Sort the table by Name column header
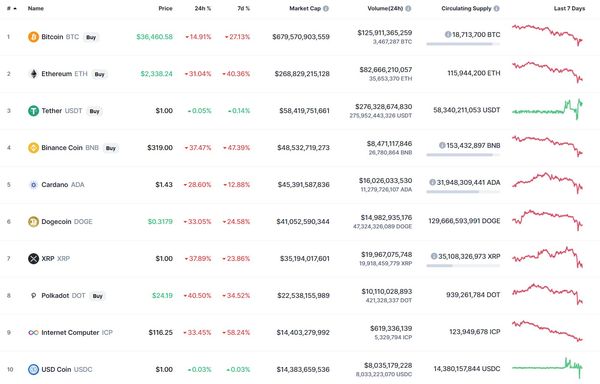This screenshot has width=600, height=384. coord(36,8)
